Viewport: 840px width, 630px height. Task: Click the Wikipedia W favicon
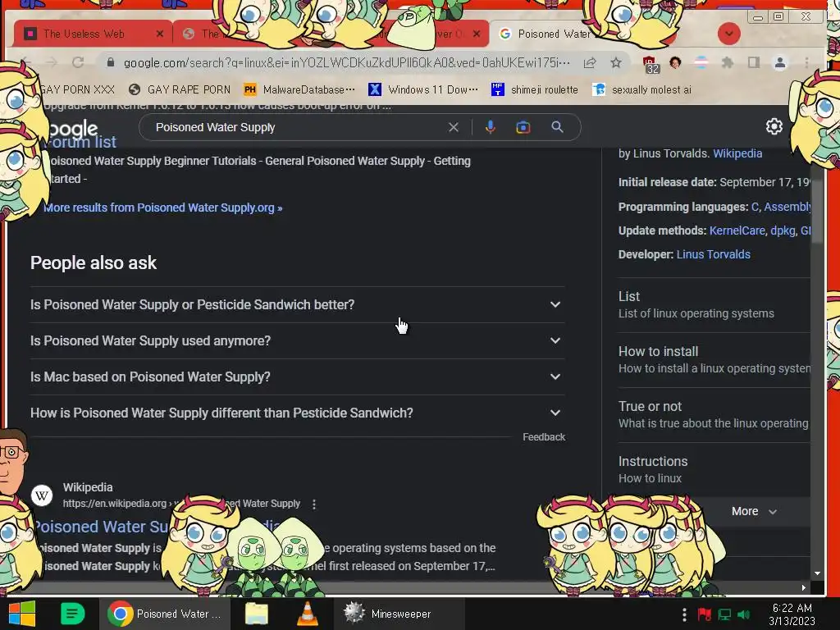[x=42, y=495]
